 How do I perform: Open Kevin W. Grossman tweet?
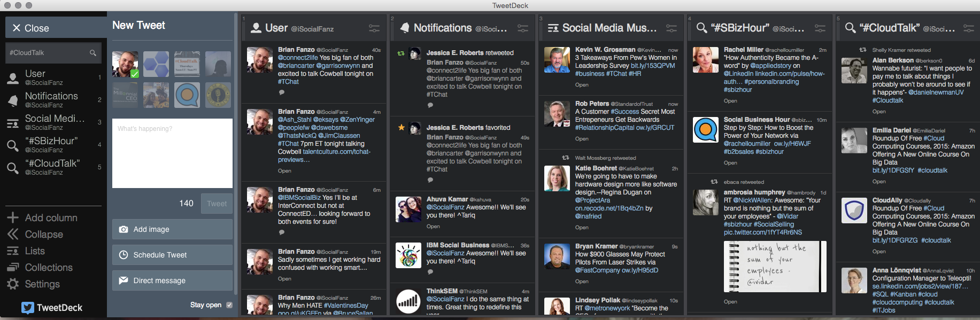point(582,85)
